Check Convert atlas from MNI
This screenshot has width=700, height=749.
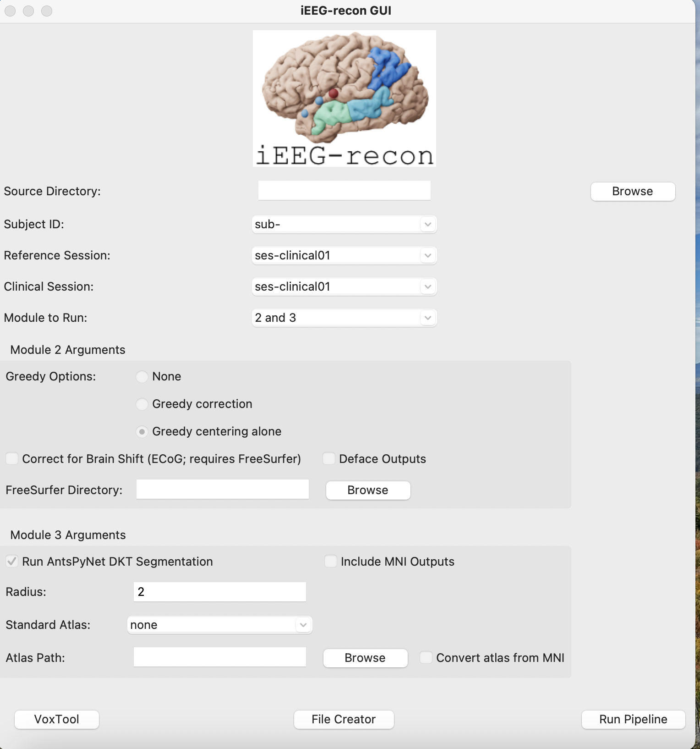(426, 657)
